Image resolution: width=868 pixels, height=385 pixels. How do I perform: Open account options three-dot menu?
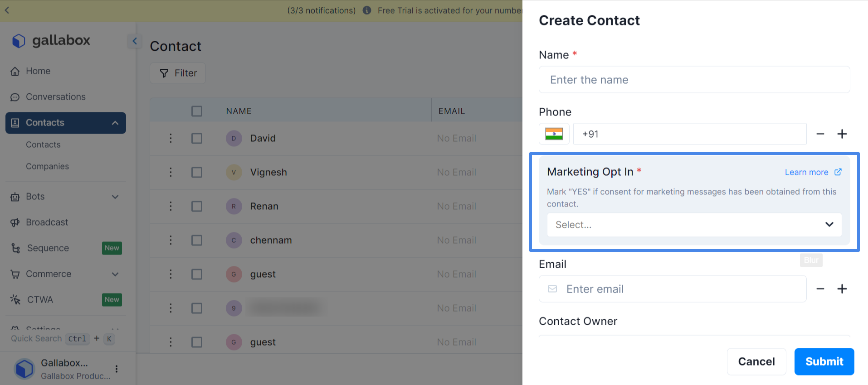[x=117, y=369]
